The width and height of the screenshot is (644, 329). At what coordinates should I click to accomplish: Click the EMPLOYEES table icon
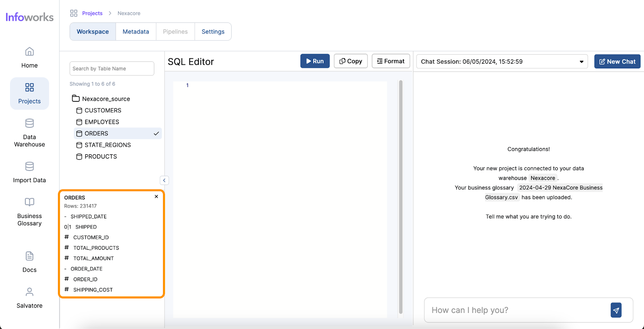pyautogui.click(x=79, y=122)
